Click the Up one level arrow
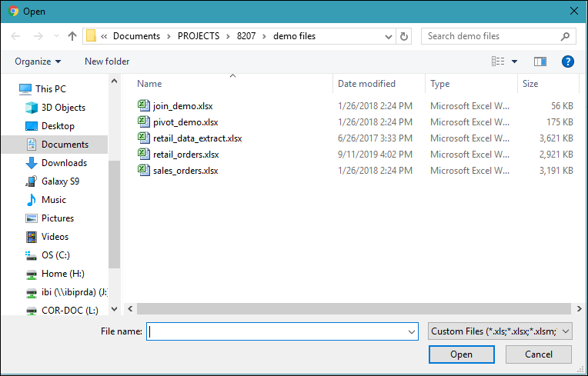Viewport: 588px width, 376px height. point(72,36)
